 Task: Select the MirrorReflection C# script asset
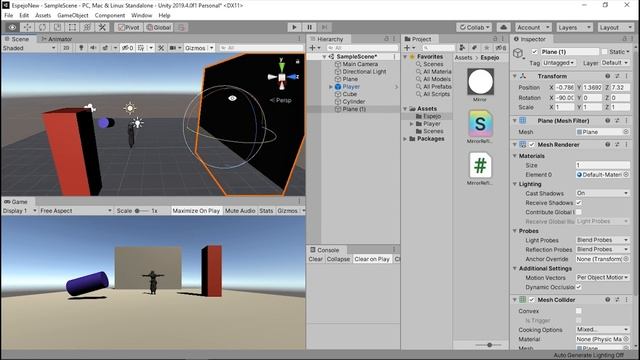[480, 165]
